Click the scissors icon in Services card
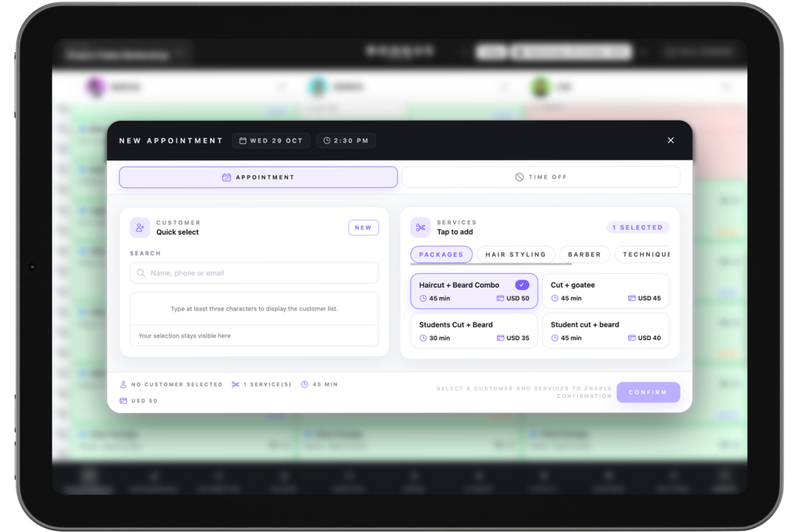Screen dimensions: 798x532 (420, 227)
